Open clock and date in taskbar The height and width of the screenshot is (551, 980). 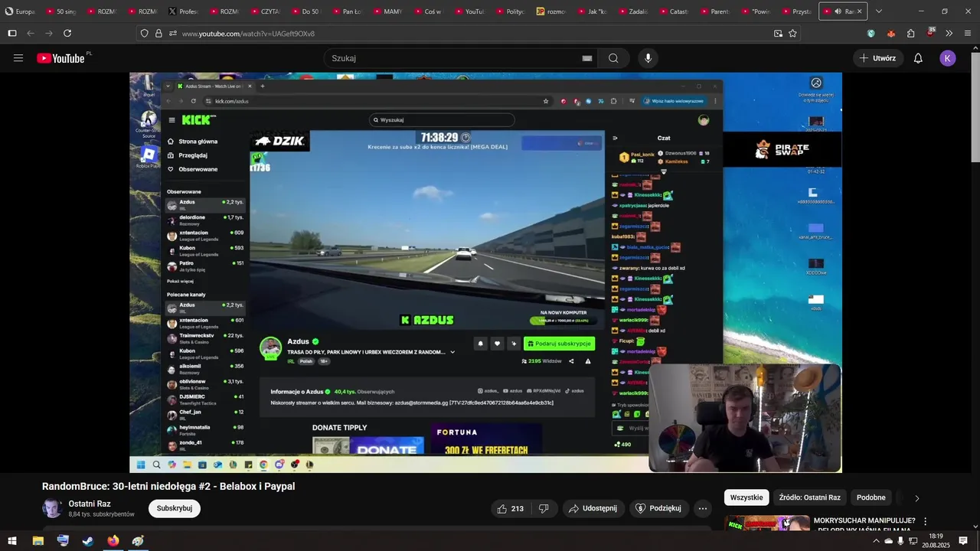pos(936,541)
